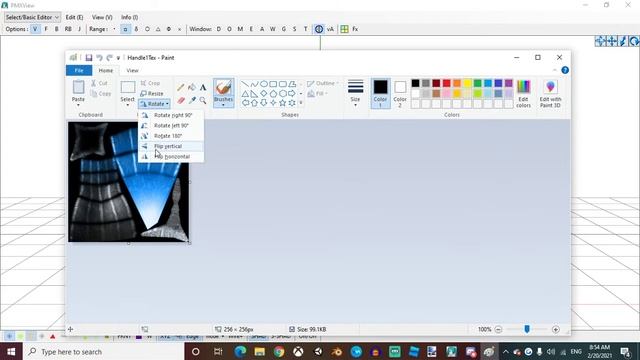Screen dimensions: 640x360
Task: Toggle the square Range mode in PMXView
Action: [x=125, y=29]
